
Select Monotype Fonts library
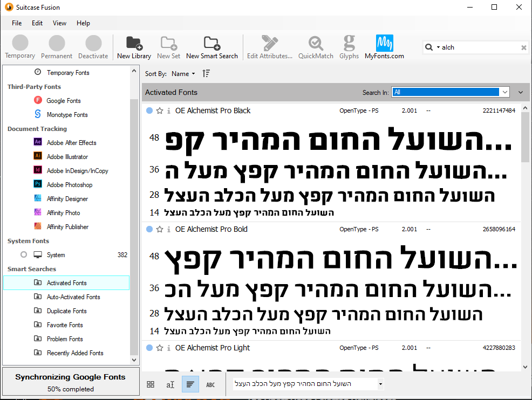pos(66,115)
